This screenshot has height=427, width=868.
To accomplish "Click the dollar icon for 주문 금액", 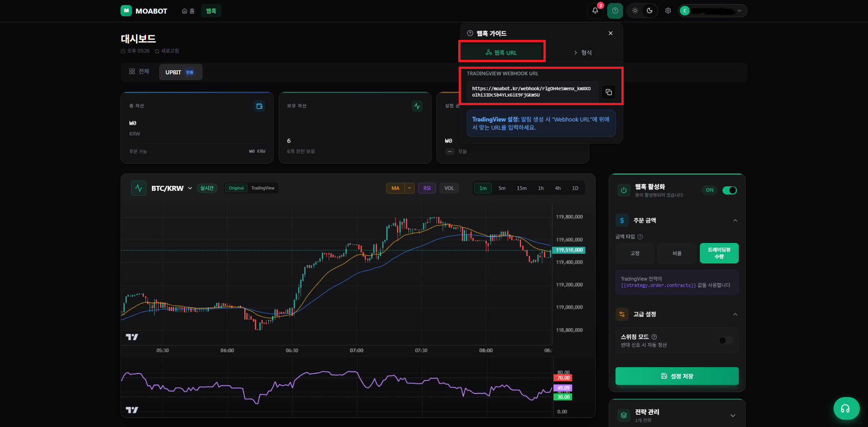I will (622, 220).
